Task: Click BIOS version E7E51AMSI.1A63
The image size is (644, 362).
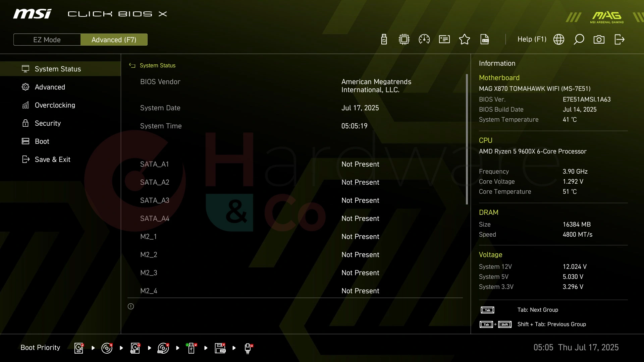Action: point(587,100)
